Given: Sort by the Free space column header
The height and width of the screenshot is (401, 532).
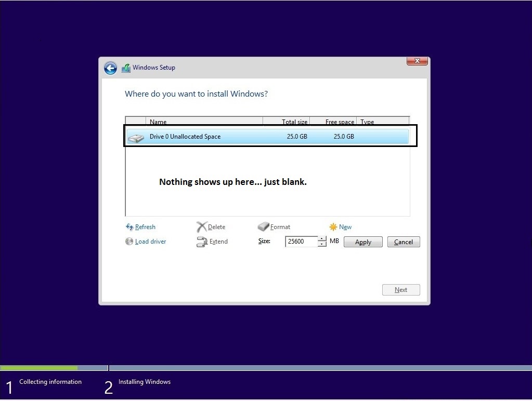Looking at the screenshot, I should 333,122.
